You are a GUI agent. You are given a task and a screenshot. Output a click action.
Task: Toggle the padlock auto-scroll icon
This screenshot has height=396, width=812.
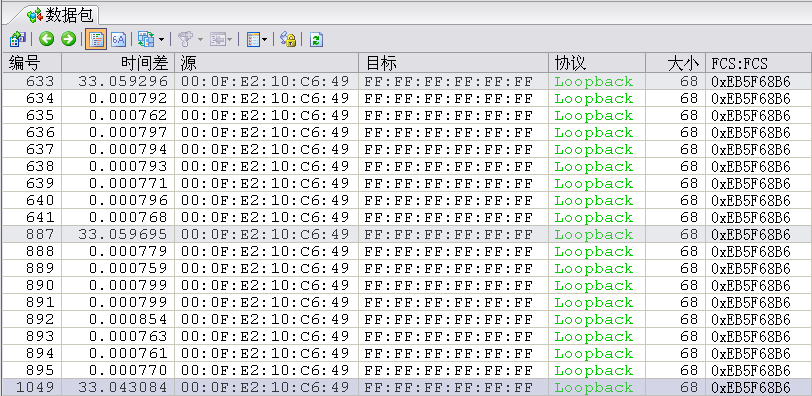[288, 39]
